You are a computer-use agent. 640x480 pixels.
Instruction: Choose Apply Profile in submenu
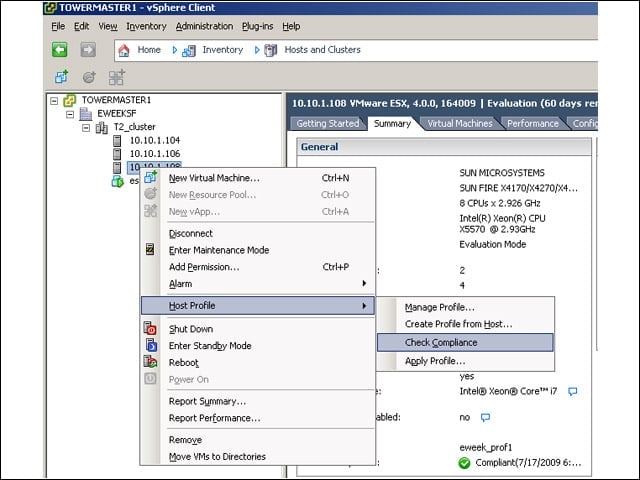[465, 361]
